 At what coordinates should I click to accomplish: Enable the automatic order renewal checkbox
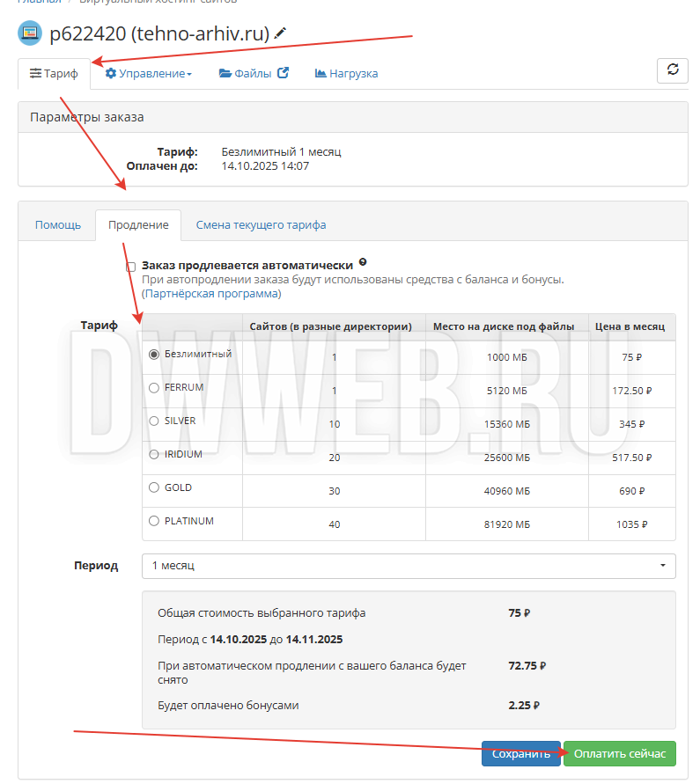[131, 266]
